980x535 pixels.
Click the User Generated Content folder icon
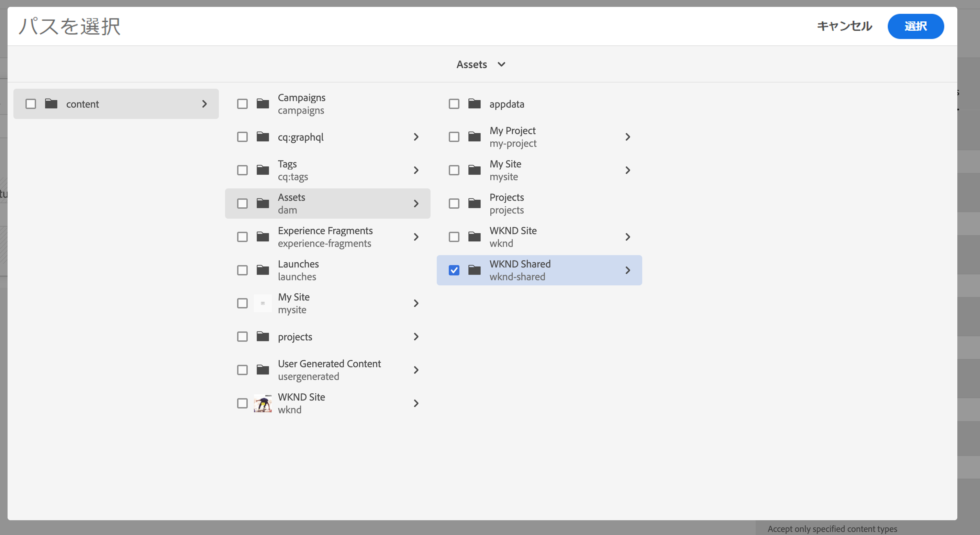(x=263, y=370)
